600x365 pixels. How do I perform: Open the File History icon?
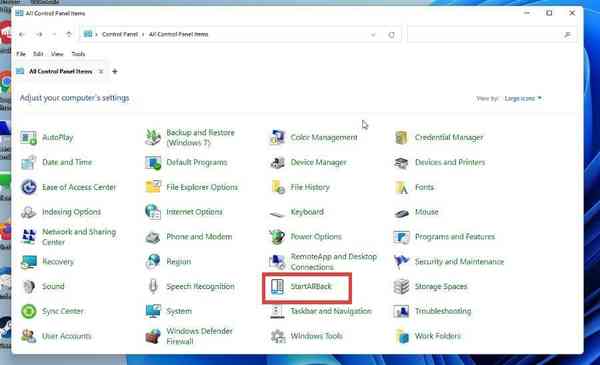[277, 187]
